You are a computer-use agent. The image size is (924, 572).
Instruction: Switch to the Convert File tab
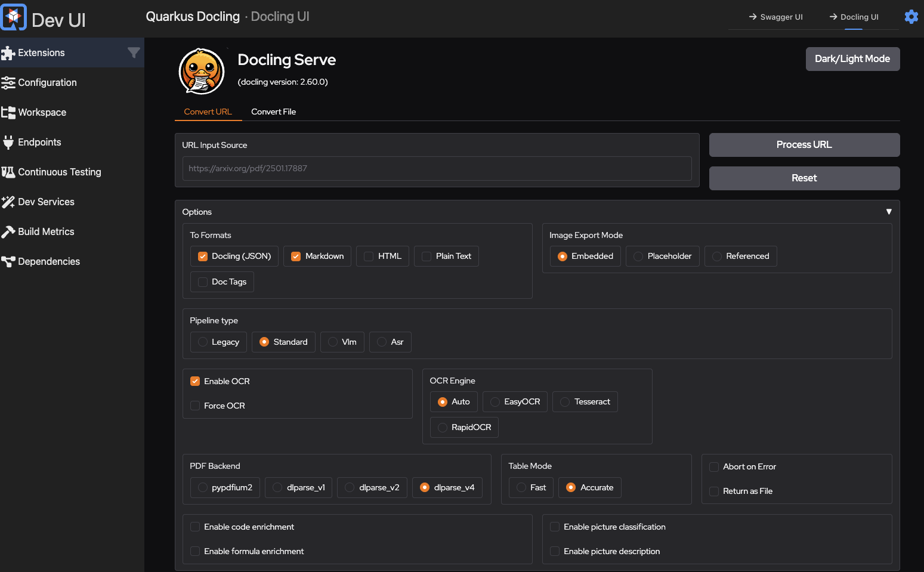point(273,112)
